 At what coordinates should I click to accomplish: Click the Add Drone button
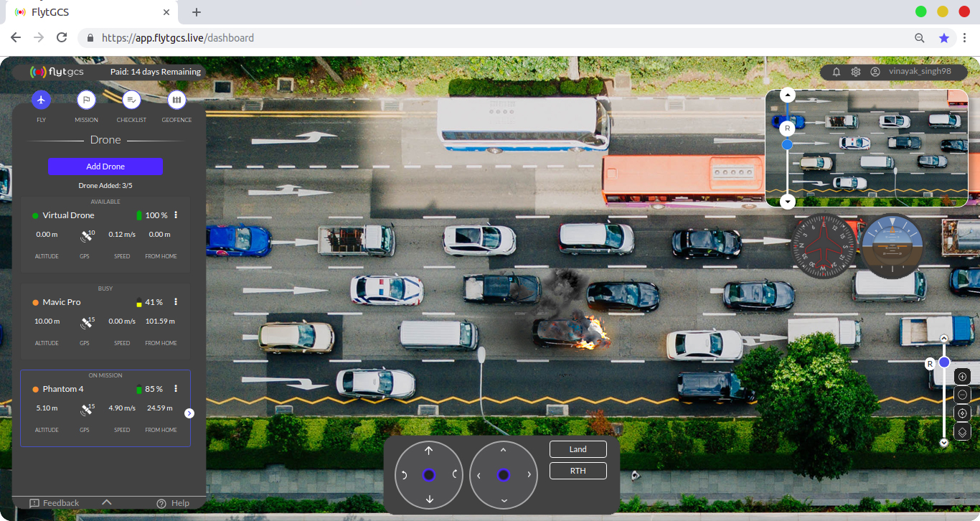(105, 166)
